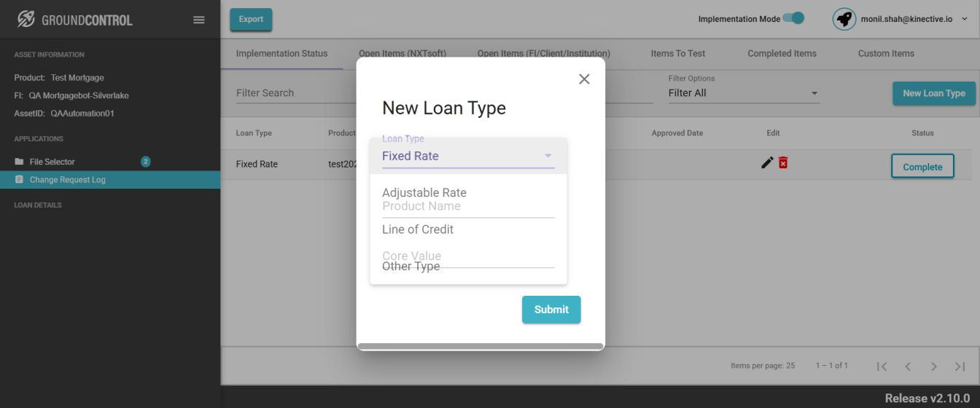Go to the previous page arrow
980x408 pixels.
908,366
